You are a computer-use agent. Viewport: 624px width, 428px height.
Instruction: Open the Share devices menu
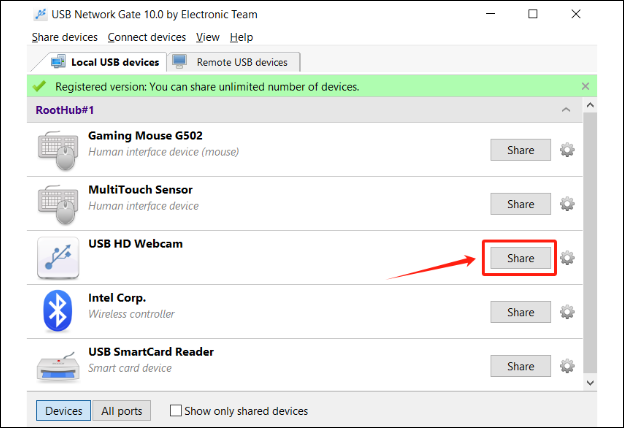click(65, 37)
